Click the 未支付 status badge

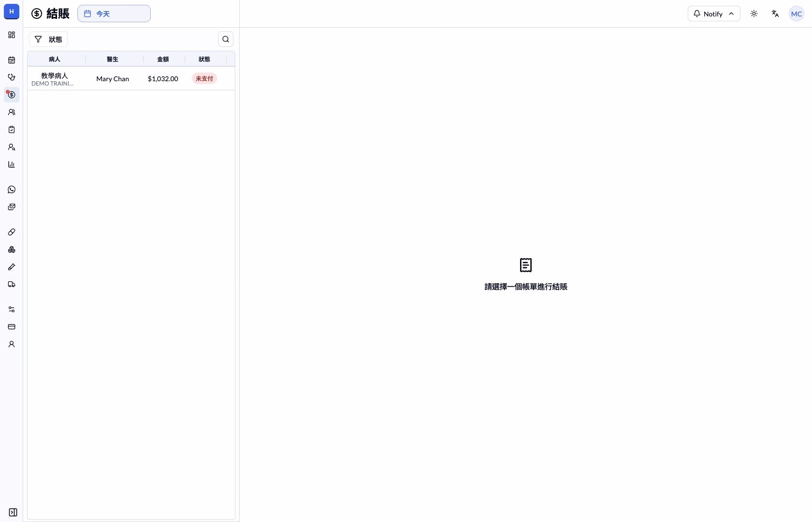coord(204,78)
